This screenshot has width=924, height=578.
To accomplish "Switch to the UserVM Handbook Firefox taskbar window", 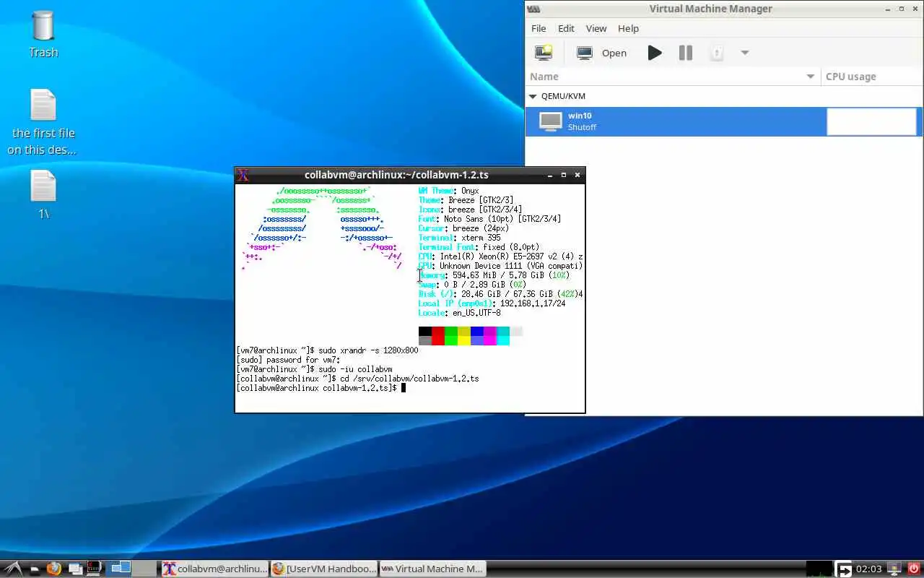I will click(x=324, y=569).
